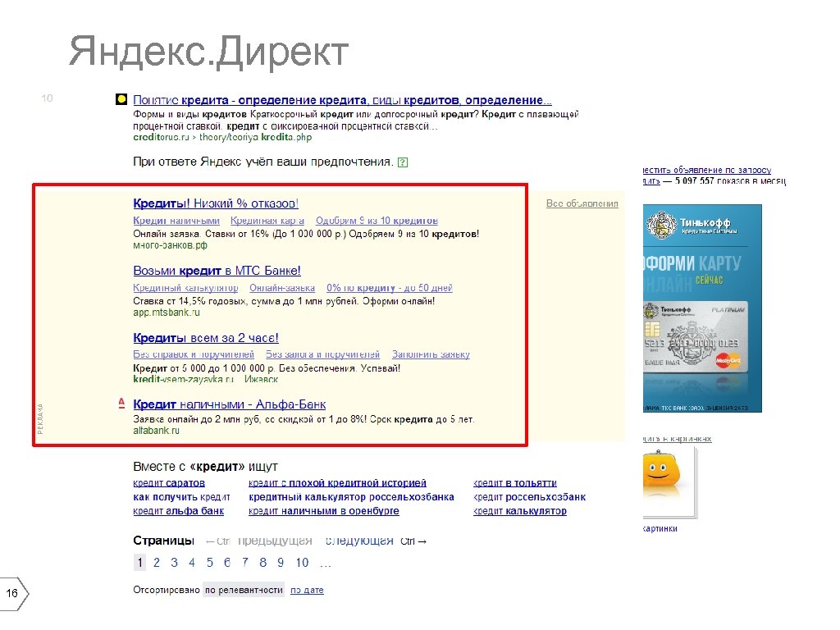Open много-банков.рф domain link
Screen dimensions: 840x630
(x=170, y=245)
